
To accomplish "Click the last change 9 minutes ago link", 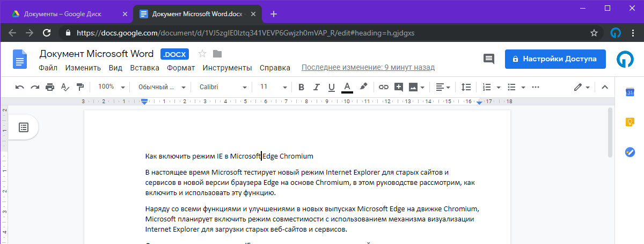I will [x=368, y=68].
